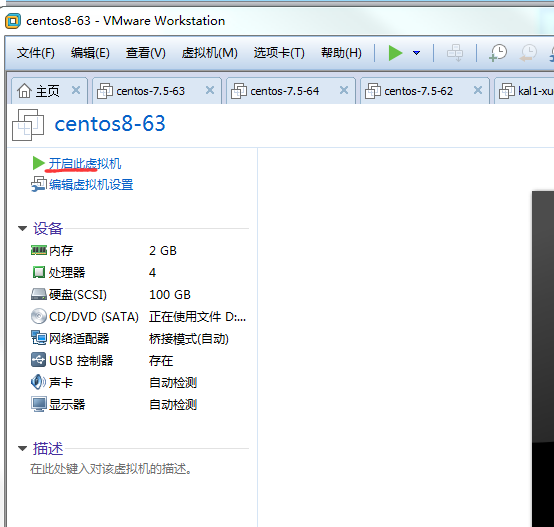The height and width of the screenshot is (527, 554).
Task: Click the revert to snapshot icon
Action: tap(528, 53)
